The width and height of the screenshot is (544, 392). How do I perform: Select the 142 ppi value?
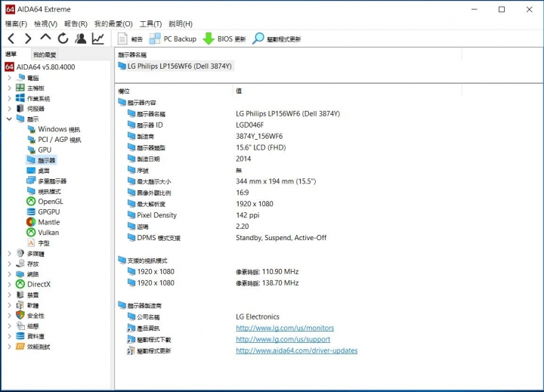248,215
